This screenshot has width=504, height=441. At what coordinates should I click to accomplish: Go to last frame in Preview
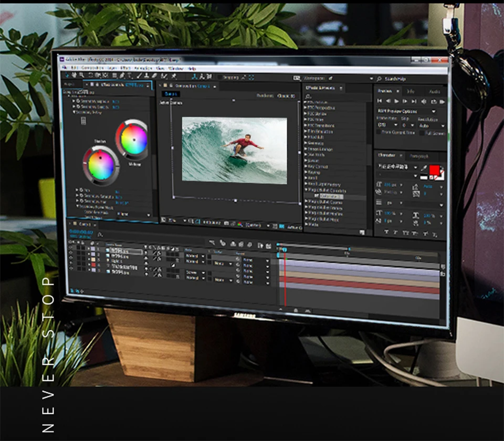click(x=414, y=101)
